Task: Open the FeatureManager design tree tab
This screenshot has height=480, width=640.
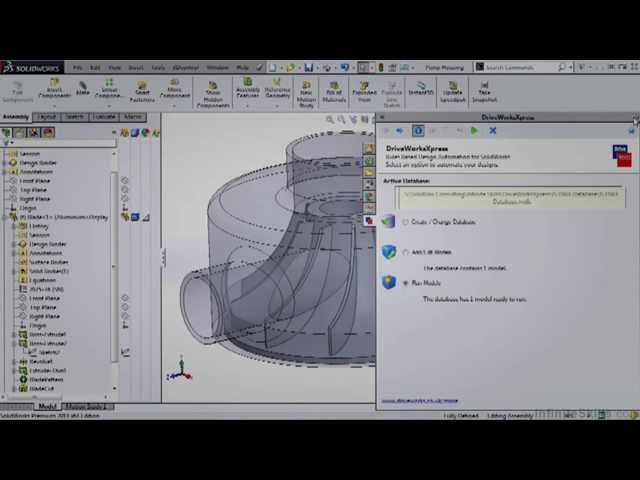Action: [x=6, y=132]
